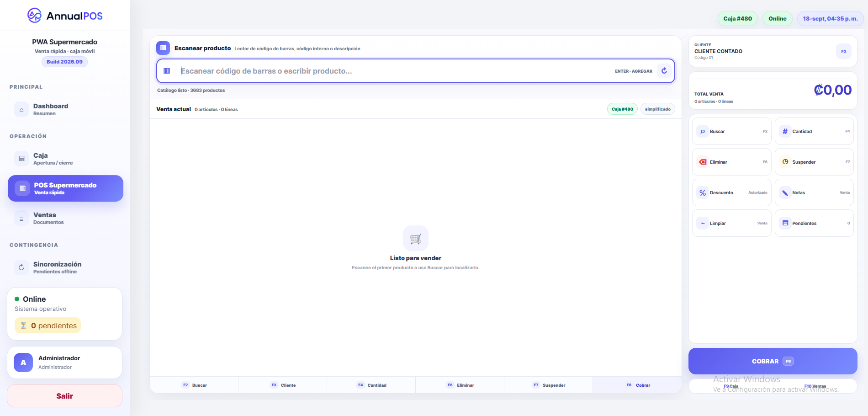Open Descuento percent icon button
This screenshot has height=416, width=868.
[x=731, y=192]
